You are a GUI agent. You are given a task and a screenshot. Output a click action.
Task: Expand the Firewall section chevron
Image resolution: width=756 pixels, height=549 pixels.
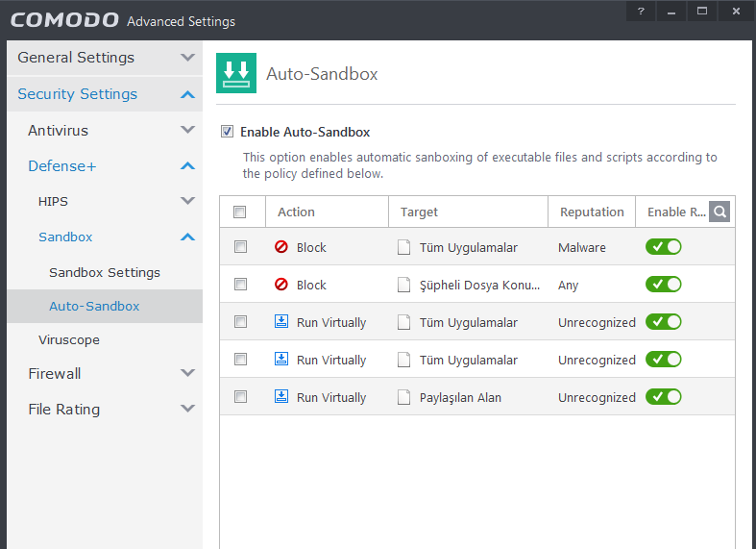187,373
